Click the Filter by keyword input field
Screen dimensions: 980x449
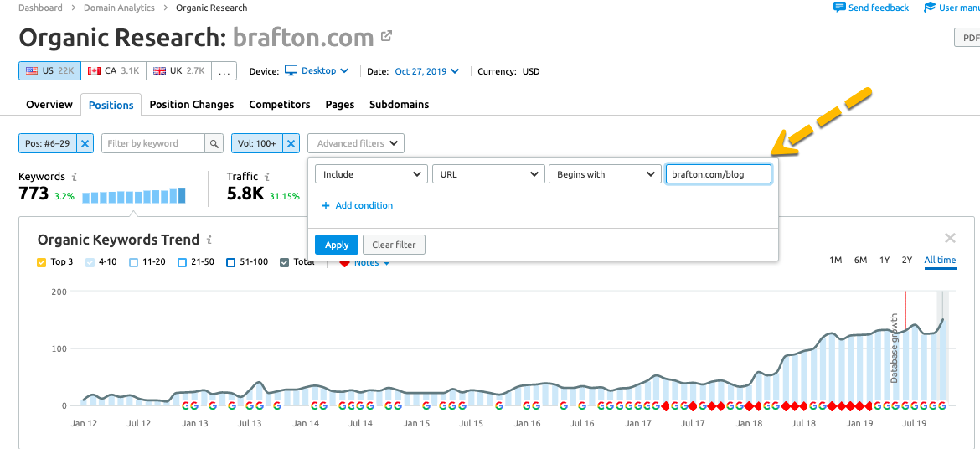click(153, 143)
